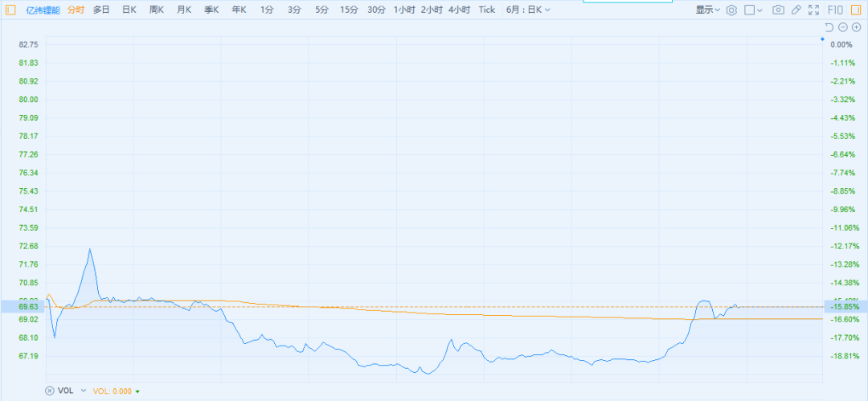Take a chart snapshot with camera icon

click(x=778, y=10)
